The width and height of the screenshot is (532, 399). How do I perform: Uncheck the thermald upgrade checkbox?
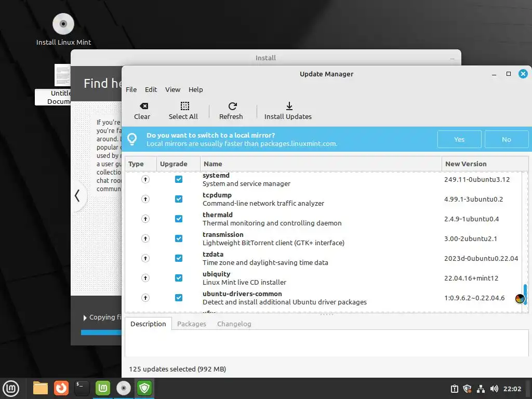[179, 219]
